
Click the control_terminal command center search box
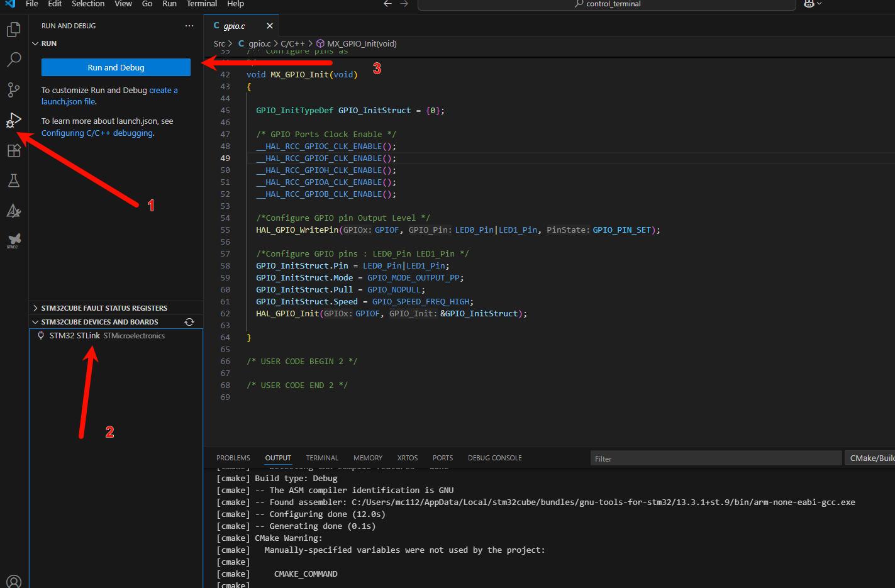pos(607,4)
